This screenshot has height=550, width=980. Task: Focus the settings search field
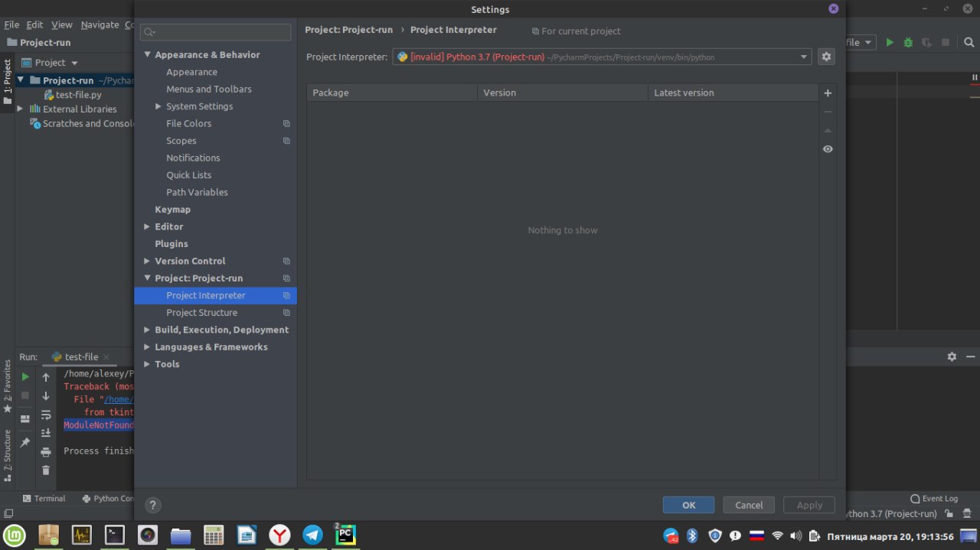(215, 32)
